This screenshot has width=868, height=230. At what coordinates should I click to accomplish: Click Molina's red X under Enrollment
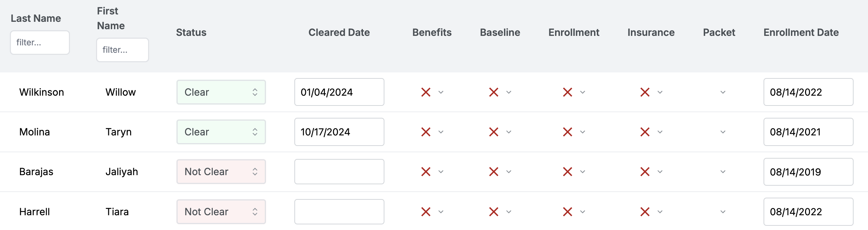(568, 132)
